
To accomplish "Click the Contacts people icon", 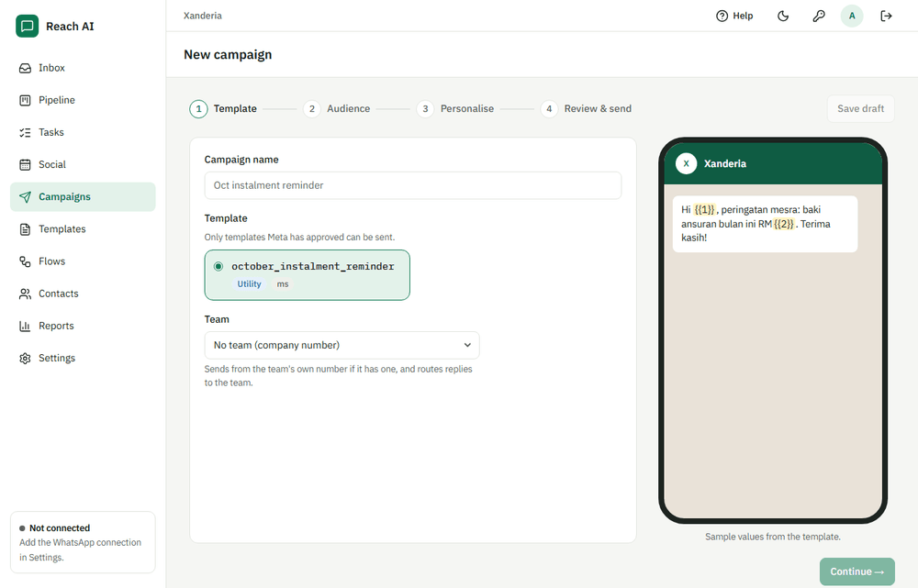I will (x=25, y=294).
